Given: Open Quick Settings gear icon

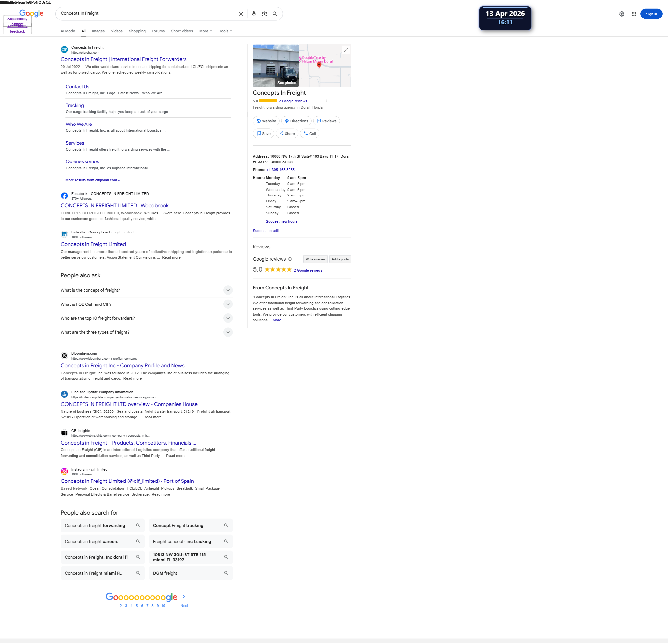Looking at the screenshot, I should tap(622, 14).
